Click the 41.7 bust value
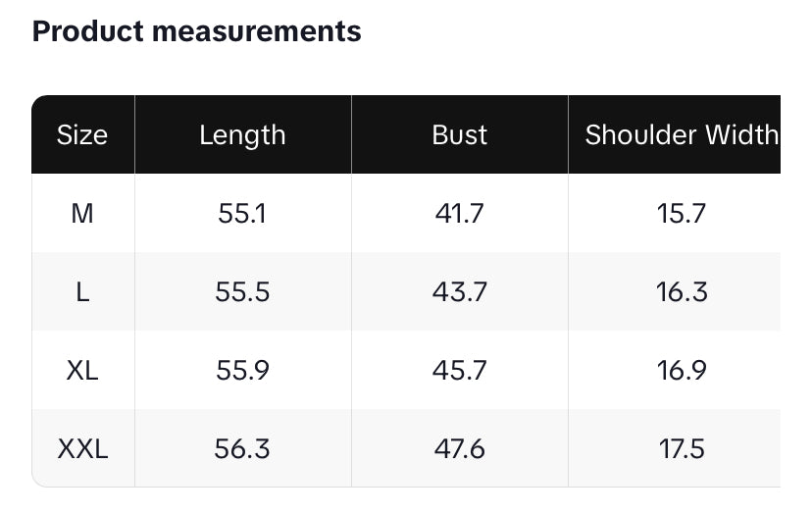812x515 pixels. 459,213
